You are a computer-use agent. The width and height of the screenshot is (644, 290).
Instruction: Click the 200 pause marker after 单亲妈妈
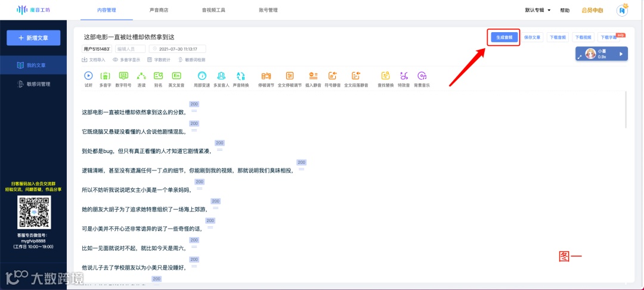200,182
